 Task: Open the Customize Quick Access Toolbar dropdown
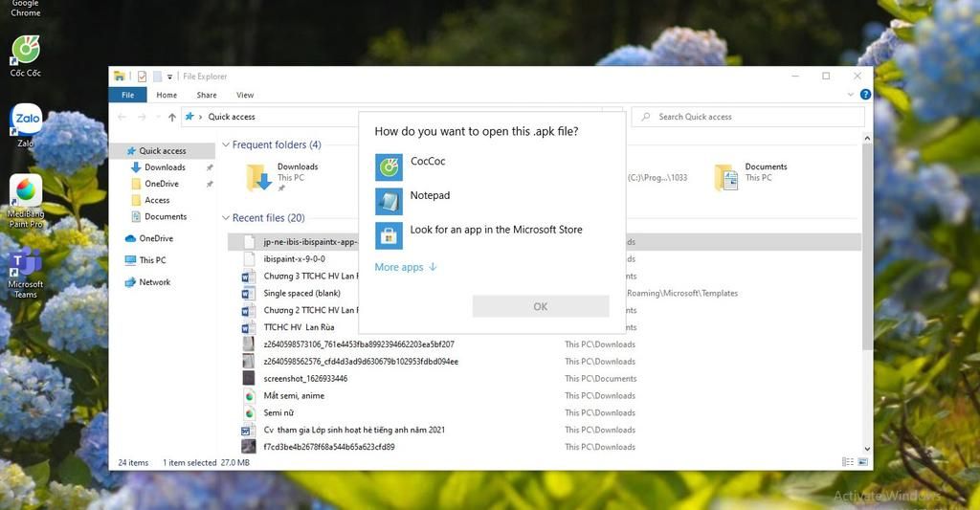[x=169, y=77]
